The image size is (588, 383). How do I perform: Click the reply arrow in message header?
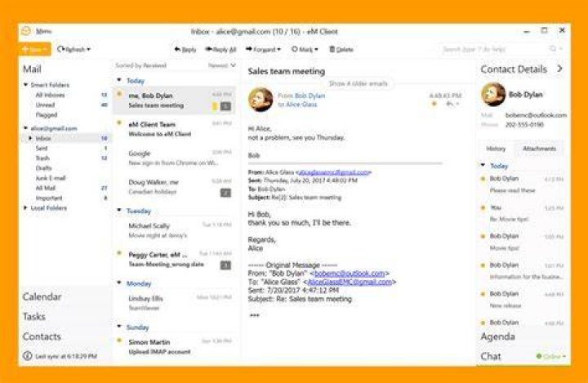pos(449,104)
